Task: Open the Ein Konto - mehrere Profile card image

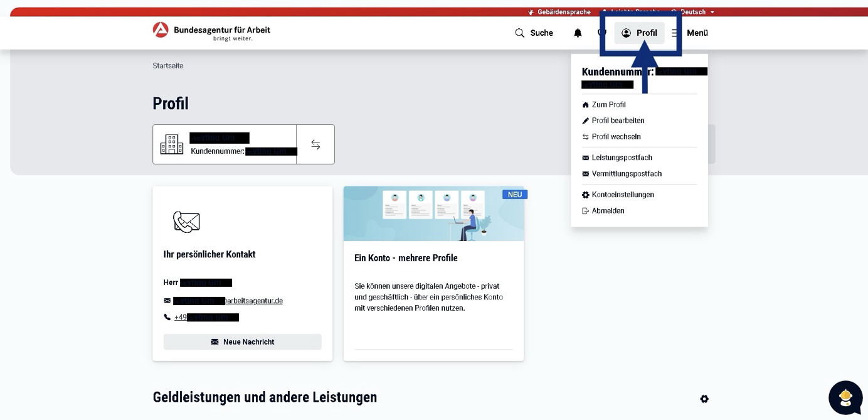Action: click(x=433, y=214)
